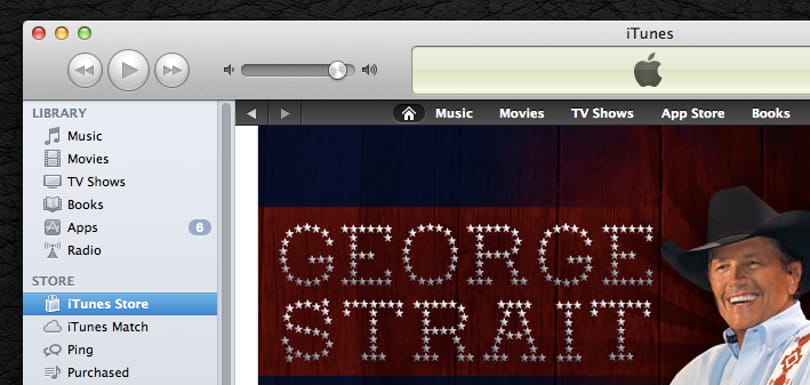Click the "Music" label in the Library list
The height and width of the screenshot is (385, 810).
coord(85,136)
